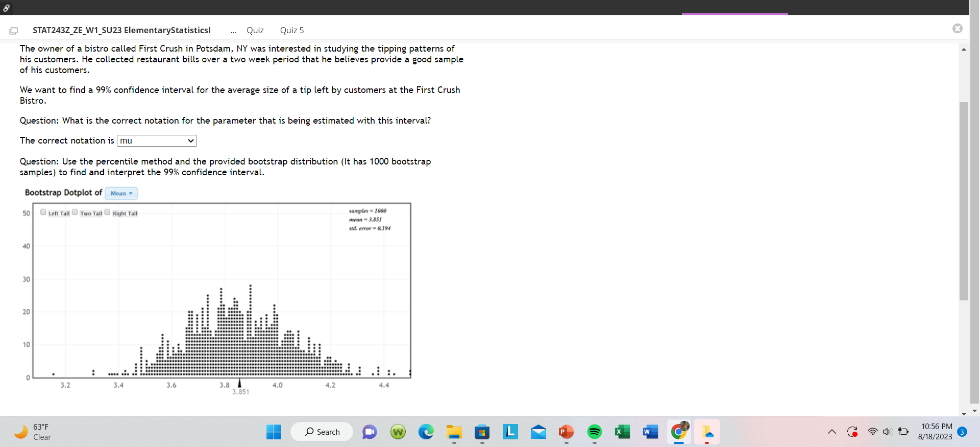Expand the breadcrumb ellipsis
This screenshot has width=980, height=447.
(x=233, y=31)
